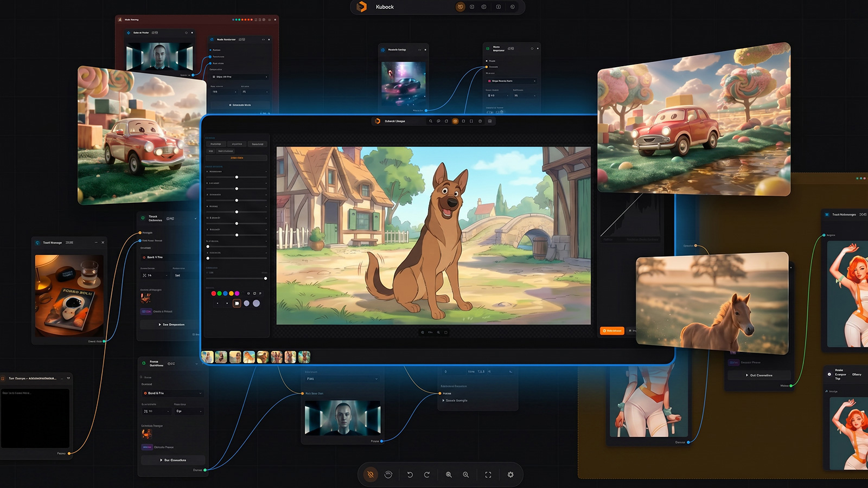Screen dimensions: 868x488
Task: Select the first thumbnail in the editor filmstrip
Action: pos(207,357)
